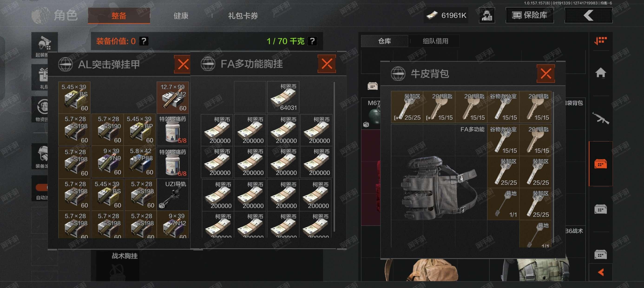Open the home icon in right sidebar
This screenshot has height=288, width=644.
point(601,73)
